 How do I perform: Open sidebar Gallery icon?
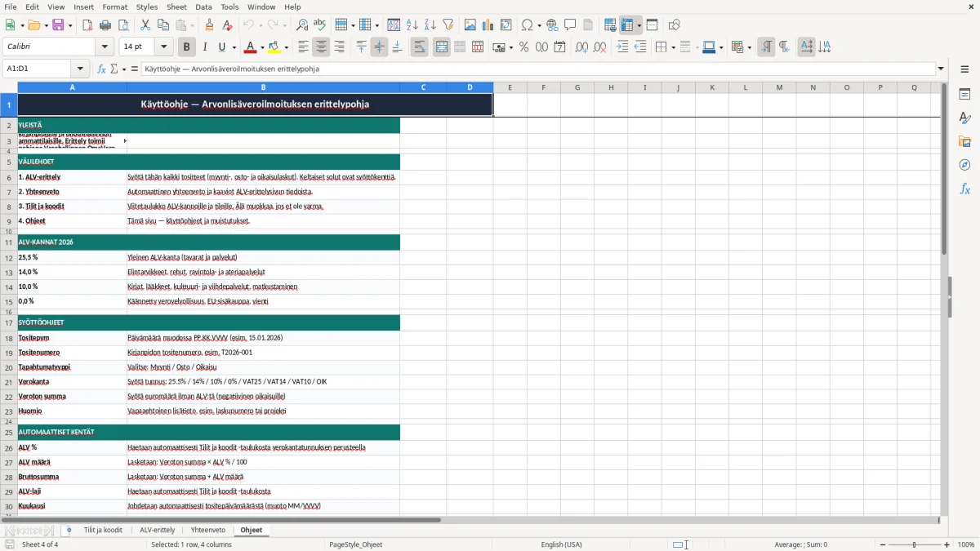tap(964, 141)
